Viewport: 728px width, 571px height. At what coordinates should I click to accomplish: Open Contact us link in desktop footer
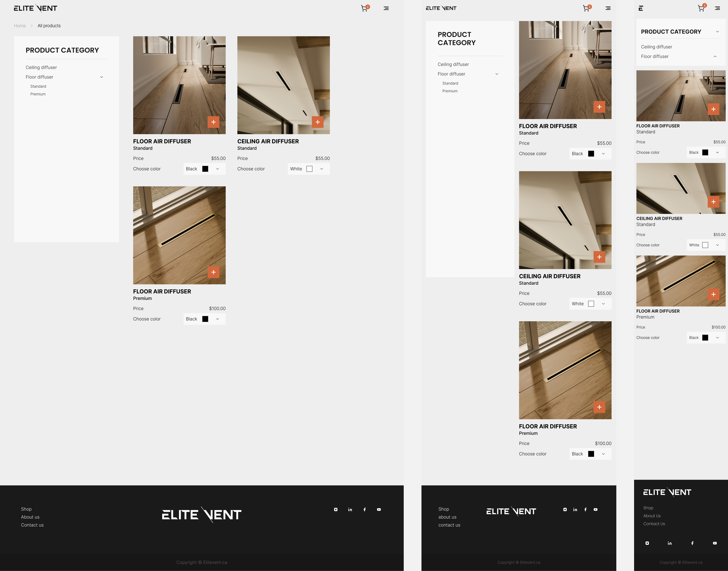(x=32, y=525)
